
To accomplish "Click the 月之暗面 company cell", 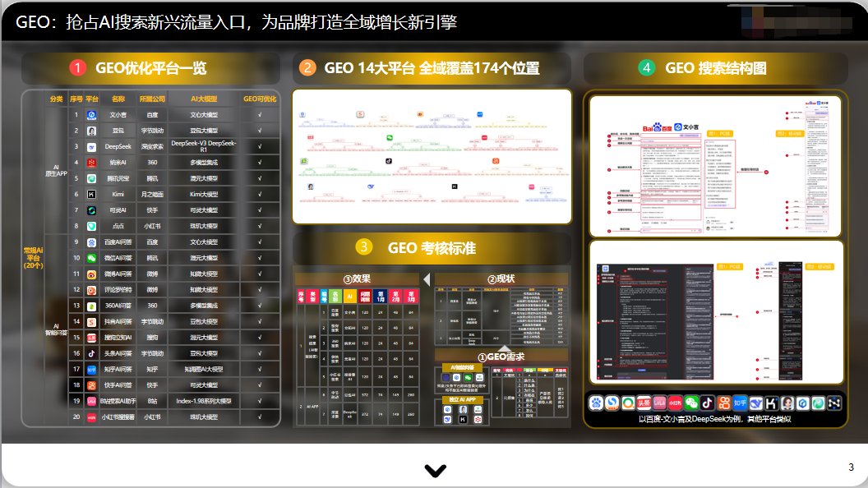I will tap(152, 195).
